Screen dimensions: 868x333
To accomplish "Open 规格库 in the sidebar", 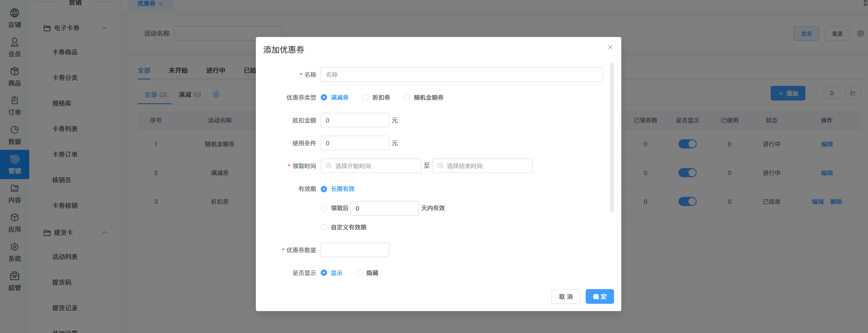I will (62, 103).
